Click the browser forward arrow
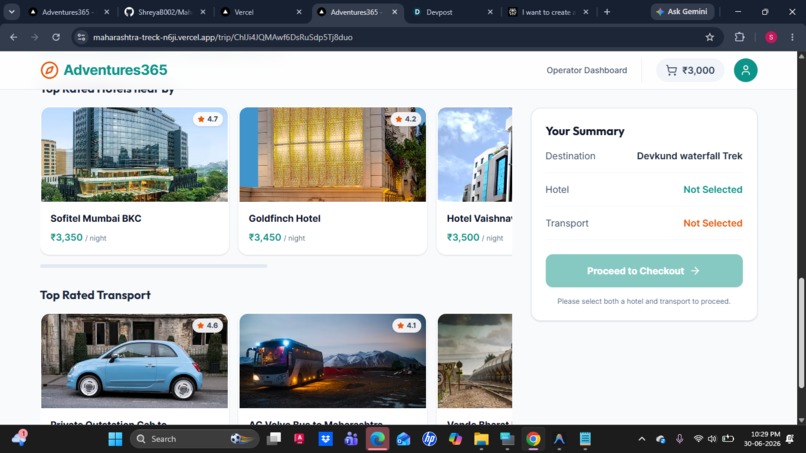The width and height of the screenshot is (806, 453). 34,37
